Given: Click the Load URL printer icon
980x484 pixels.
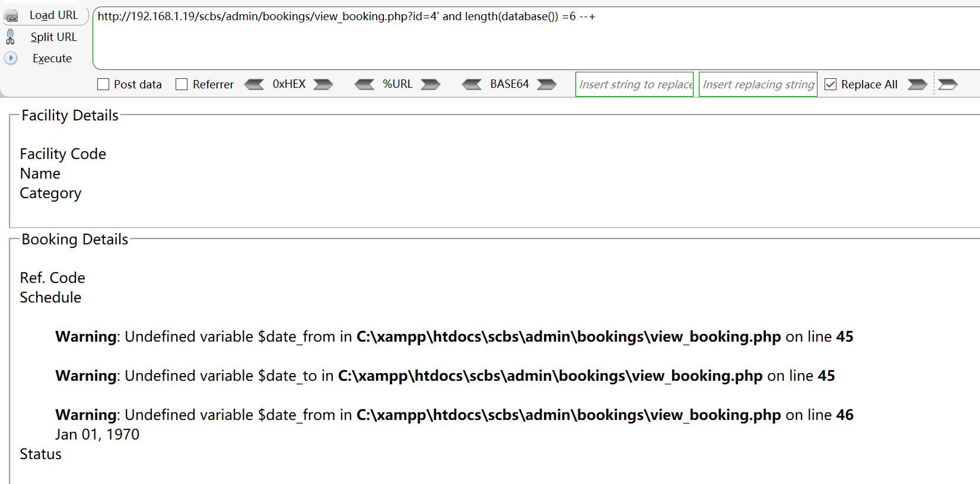Looking at the screenshot, I should [11, 16].
